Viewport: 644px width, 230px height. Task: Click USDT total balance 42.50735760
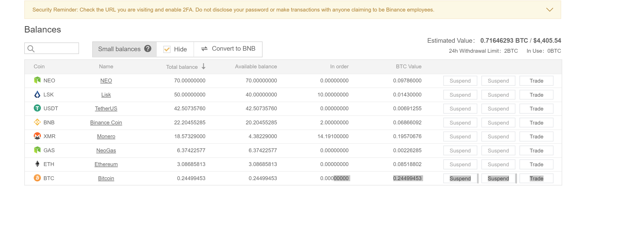pos(190,108)
